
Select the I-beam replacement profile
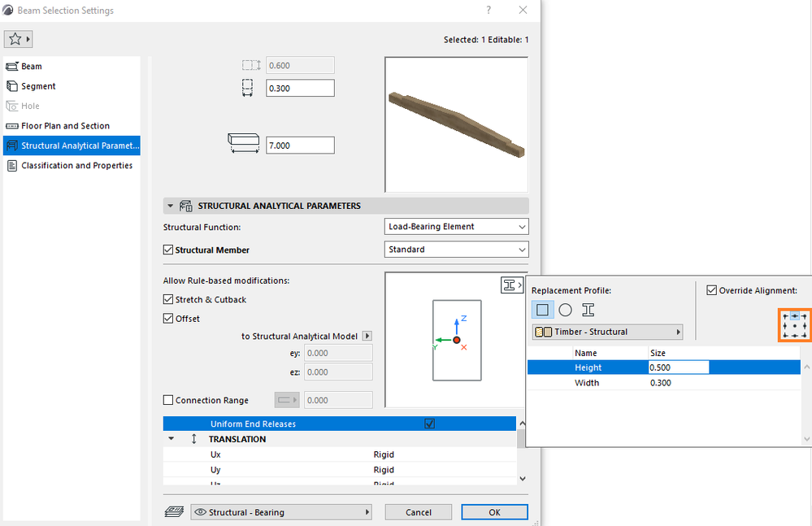(x=588, y=310)
